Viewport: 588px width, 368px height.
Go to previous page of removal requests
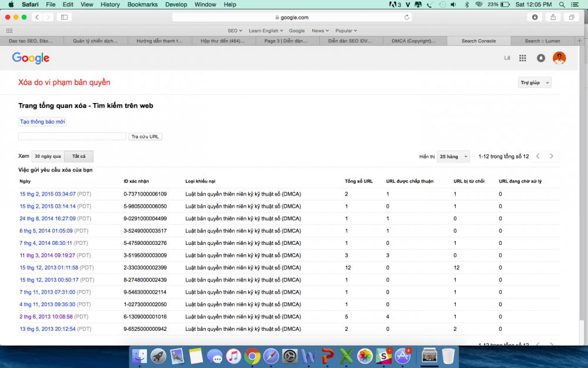pyautogui.click(x=538, y=156)
